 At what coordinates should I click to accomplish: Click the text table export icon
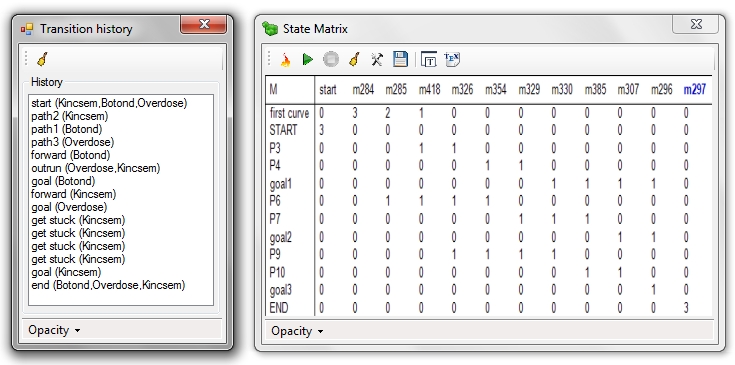click(429, 60)
